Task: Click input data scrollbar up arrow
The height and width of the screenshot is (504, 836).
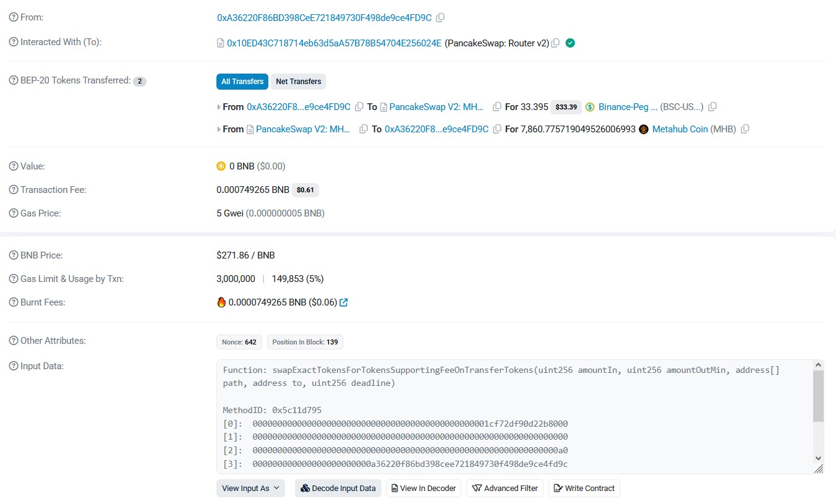Action: pyautogui.click(x=818, y=365)
